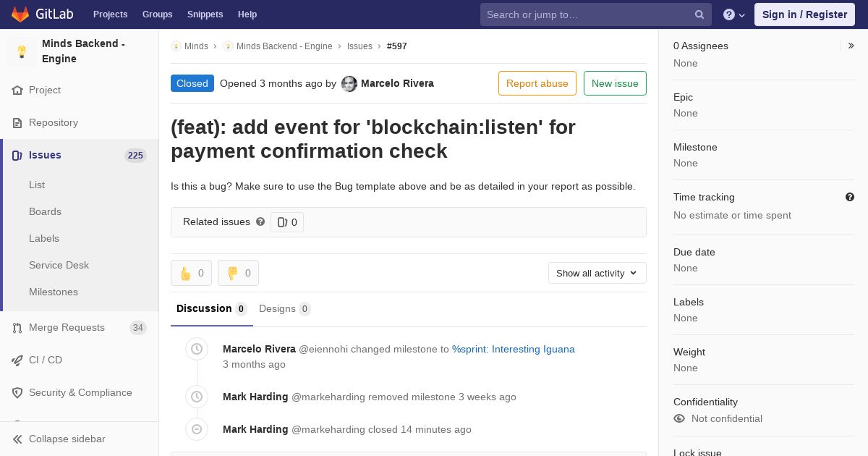Screen dimensions: 868x456
Task: Click the Minds Backend project lightbulb avatar
Action: point(22,51)
